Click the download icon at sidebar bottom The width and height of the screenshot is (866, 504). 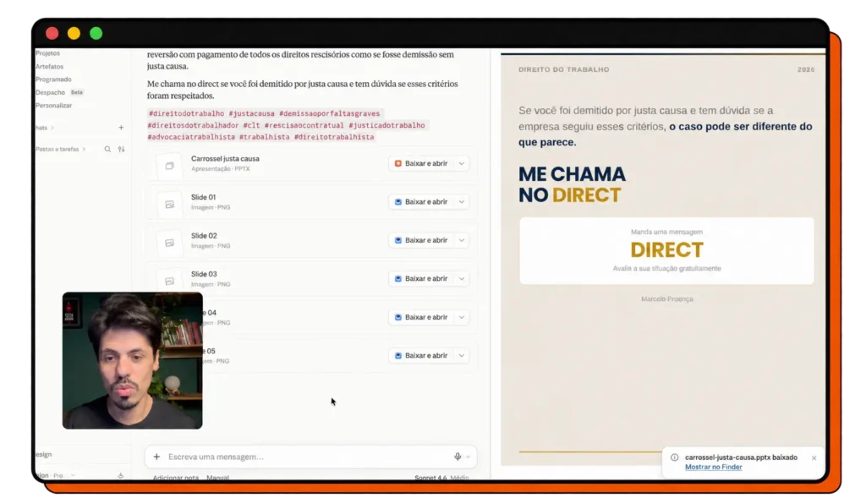point(120,475)
